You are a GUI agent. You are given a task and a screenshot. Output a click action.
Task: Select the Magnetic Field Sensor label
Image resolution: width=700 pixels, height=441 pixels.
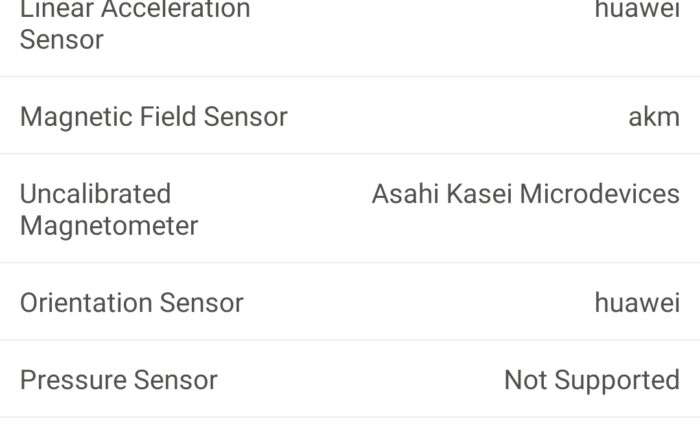point(154,117)
